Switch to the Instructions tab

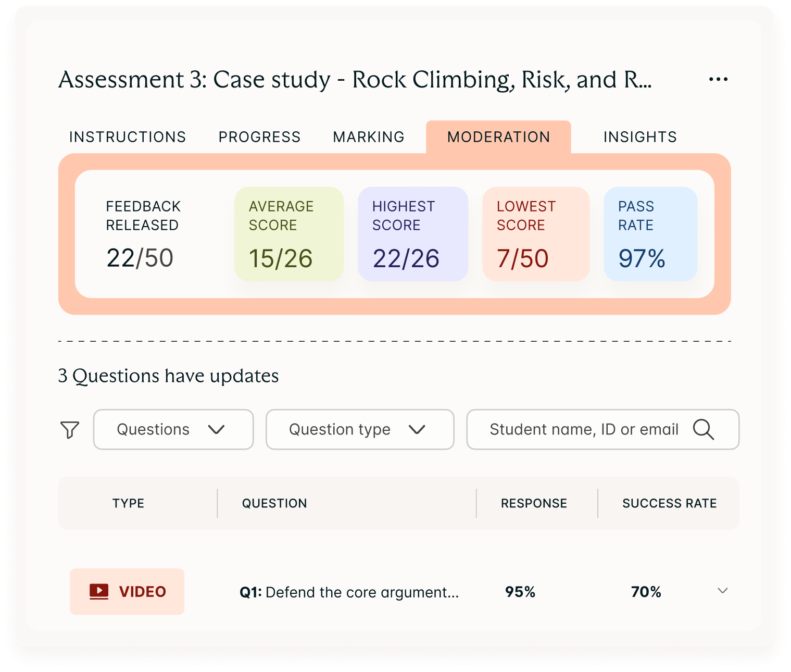[128, 137]
